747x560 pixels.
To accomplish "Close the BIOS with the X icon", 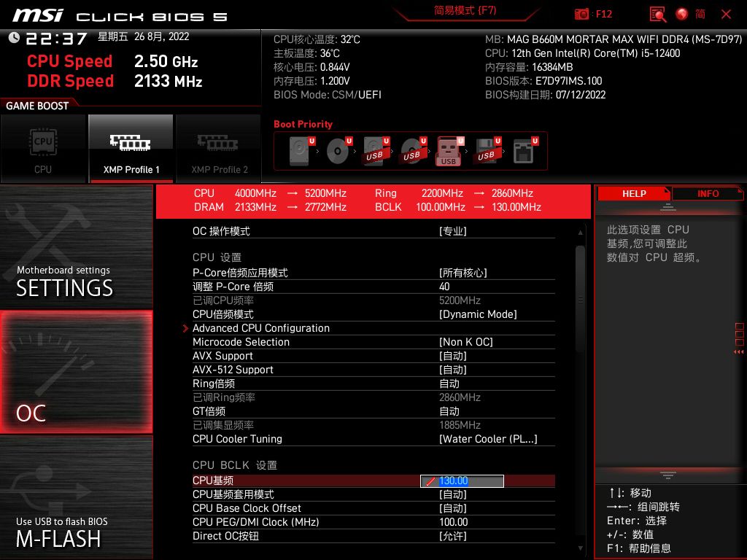I will pyautogui.click(x=726, y=15).
